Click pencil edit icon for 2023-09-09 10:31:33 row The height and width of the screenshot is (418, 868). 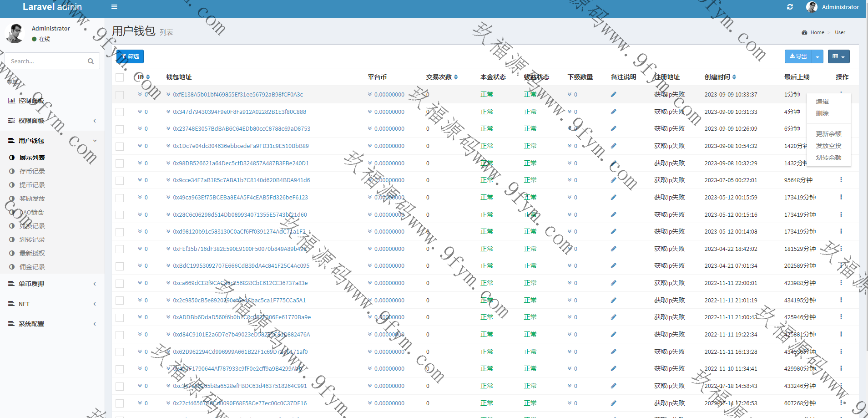pos(613,112)
